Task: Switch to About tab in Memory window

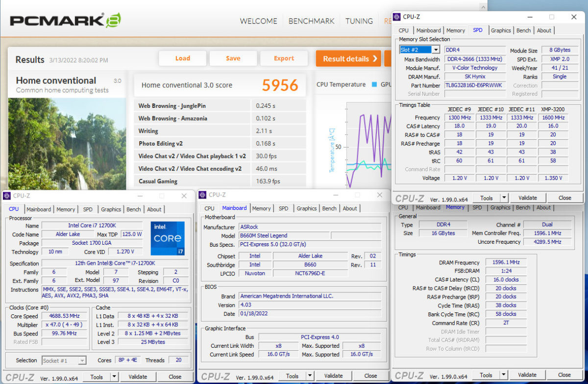Action: click(x=543, y=207)
